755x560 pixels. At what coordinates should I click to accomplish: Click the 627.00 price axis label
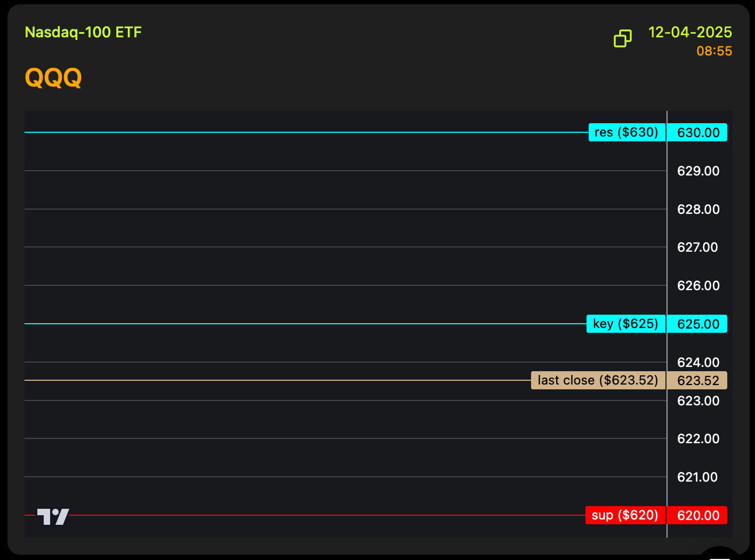click(698, 247)
